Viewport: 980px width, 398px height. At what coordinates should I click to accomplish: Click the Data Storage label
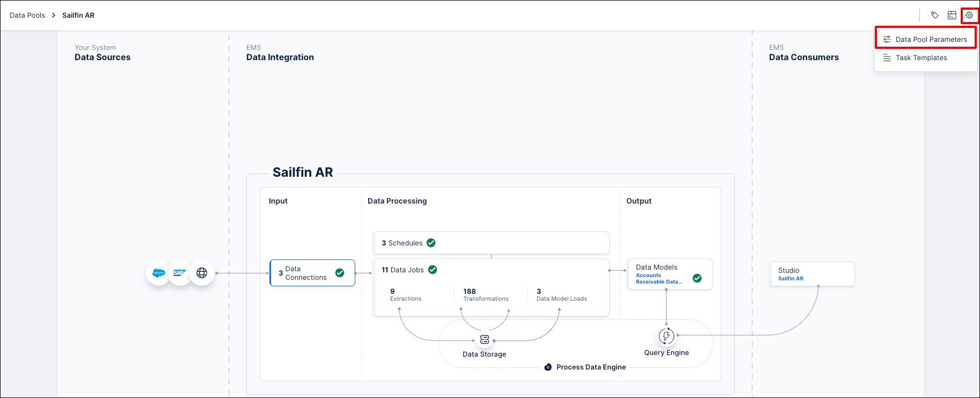484,354
